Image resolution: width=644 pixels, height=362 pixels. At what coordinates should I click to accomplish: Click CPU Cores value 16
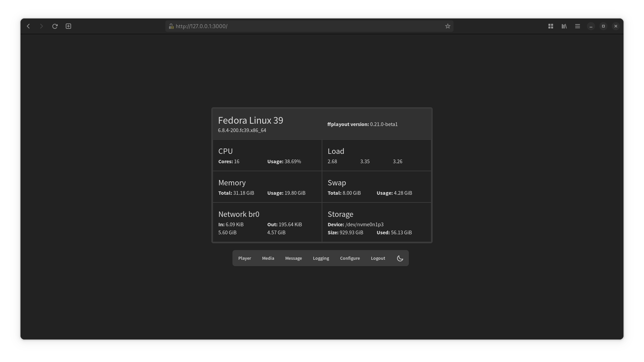[x=229, y=162]
